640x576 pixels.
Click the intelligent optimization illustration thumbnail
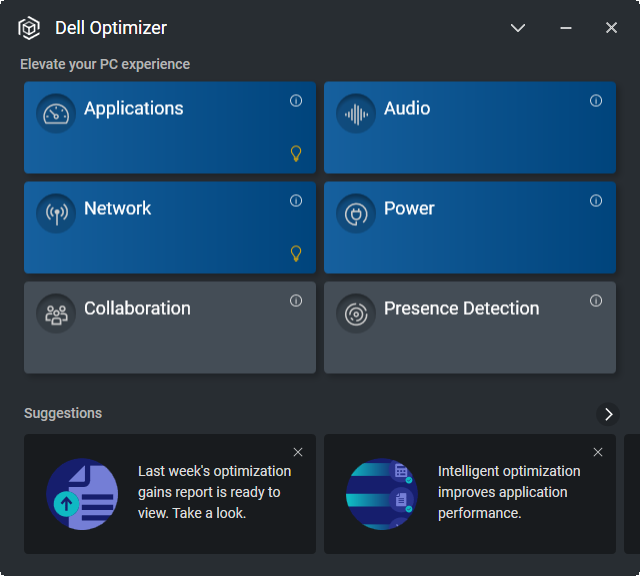tap(382, 494)
